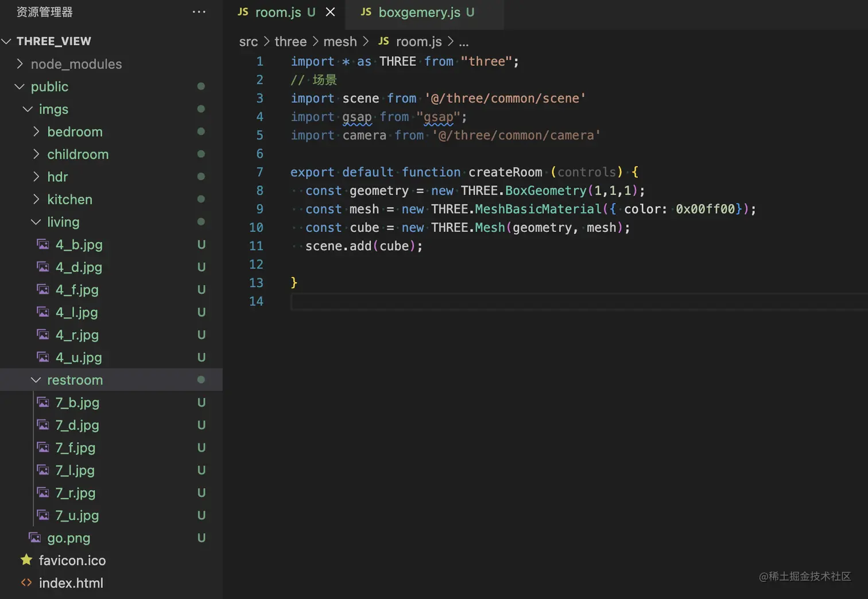Open the 4_f.jpg file
The image size is (868, 599).
(x=77, y=290)
